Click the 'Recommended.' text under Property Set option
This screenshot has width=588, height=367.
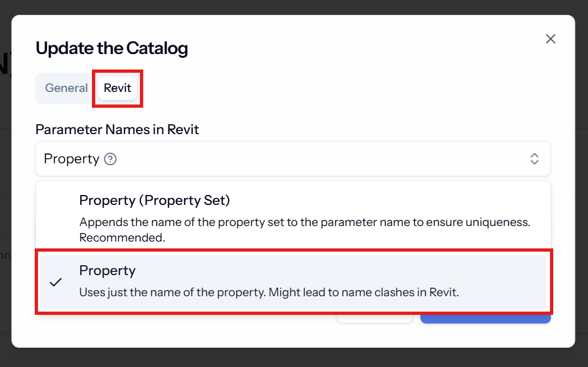[122, 238]
